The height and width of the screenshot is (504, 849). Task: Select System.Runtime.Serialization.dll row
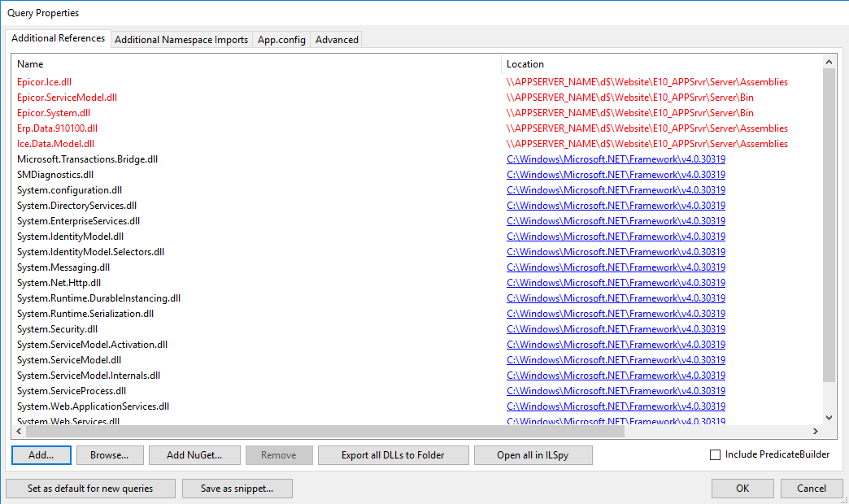[85, 314]
